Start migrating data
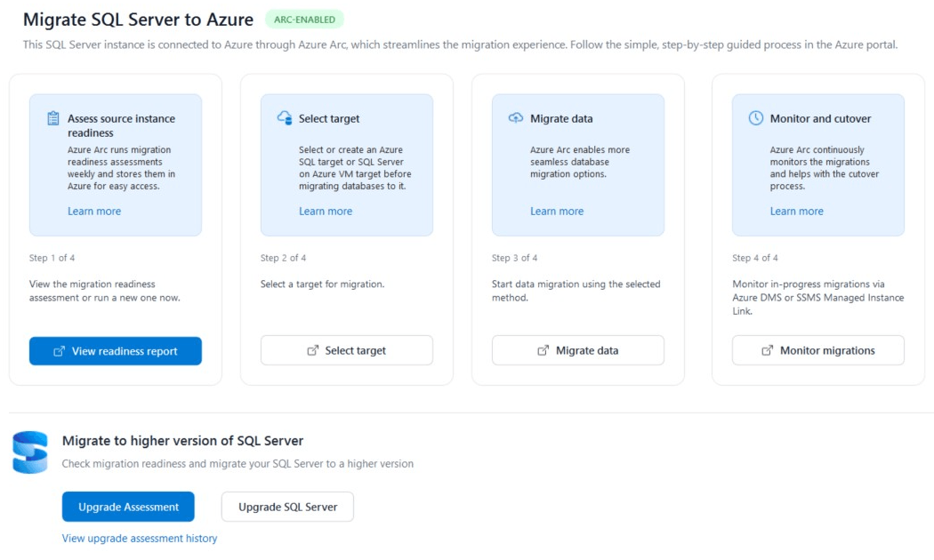This screenshot has width=934, height=560. (x=577, y=350)
